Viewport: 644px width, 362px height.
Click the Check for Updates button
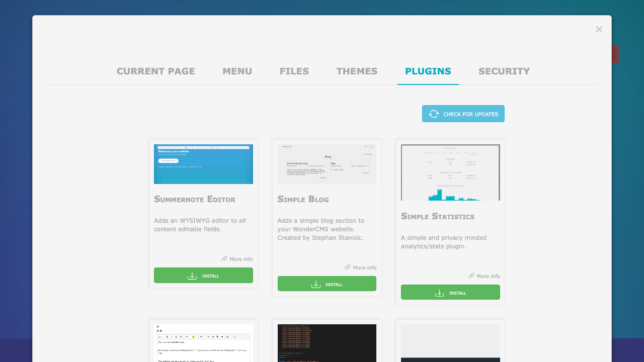tap(463, 114)
